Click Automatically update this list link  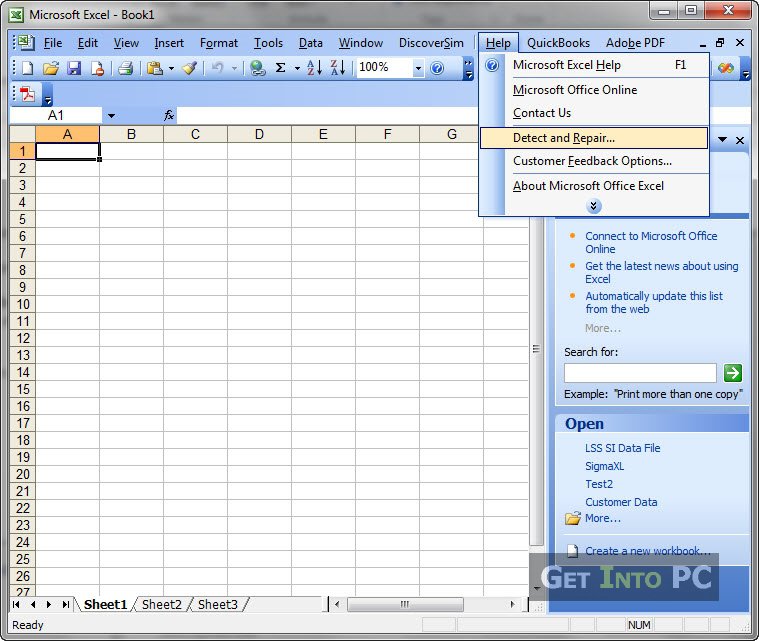653,303
